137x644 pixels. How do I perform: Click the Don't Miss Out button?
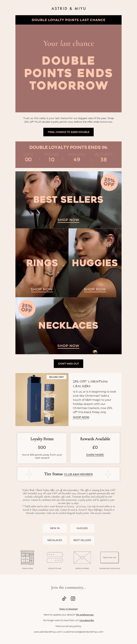click(68, 364)
